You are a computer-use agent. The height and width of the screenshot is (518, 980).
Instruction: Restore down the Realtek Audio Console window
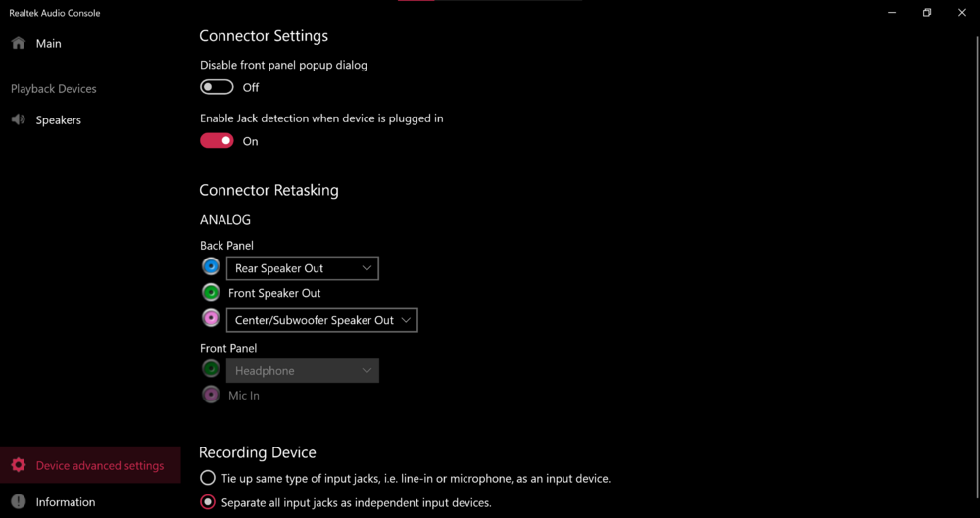[926, 13]
